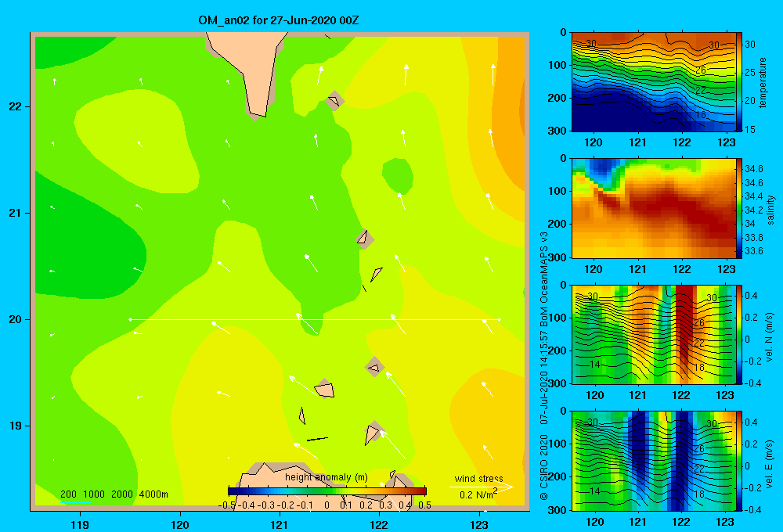The height and width of the screenshot is (532, 783).
Task: Open the temperature cross-section panel
Action: click(x=653, y=82)
